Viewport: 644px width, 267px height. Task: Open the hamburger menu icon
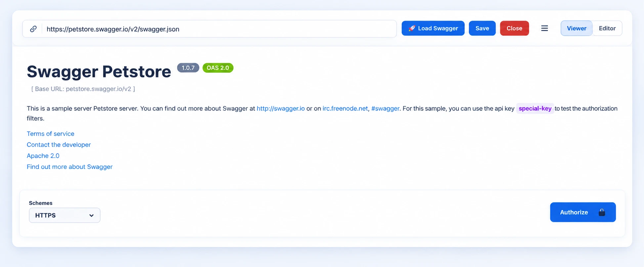pyautogui.click(x=544, y=28)
